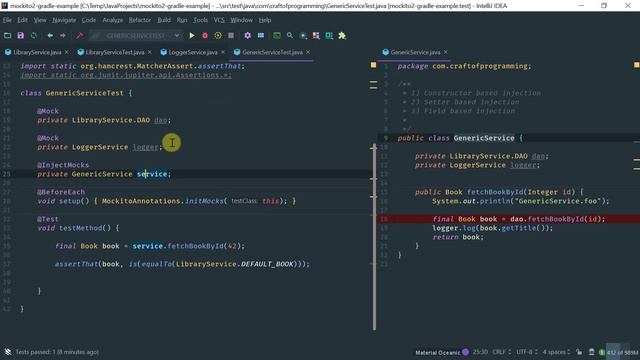Open the Tools menu
This screenshot has height=360, width=640.
[x=200, y=20]
